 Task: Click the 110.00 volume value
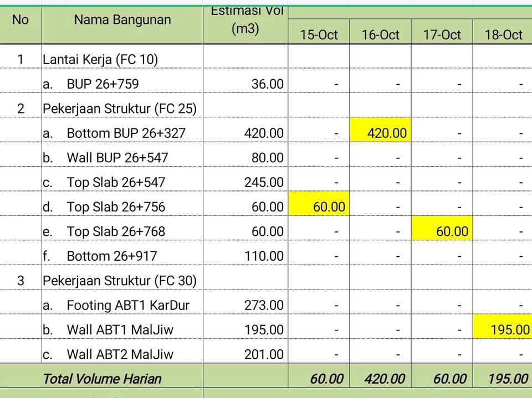pyautogui.click(x=245, y=253)
